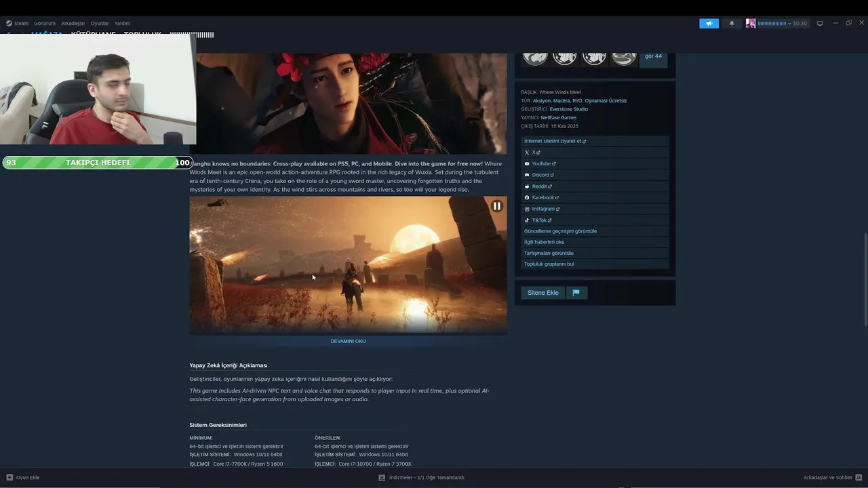Viewport: 868px width, 488px height.
Task: Expand the account dropdown next to wallet balance
Action: point(789,24)
